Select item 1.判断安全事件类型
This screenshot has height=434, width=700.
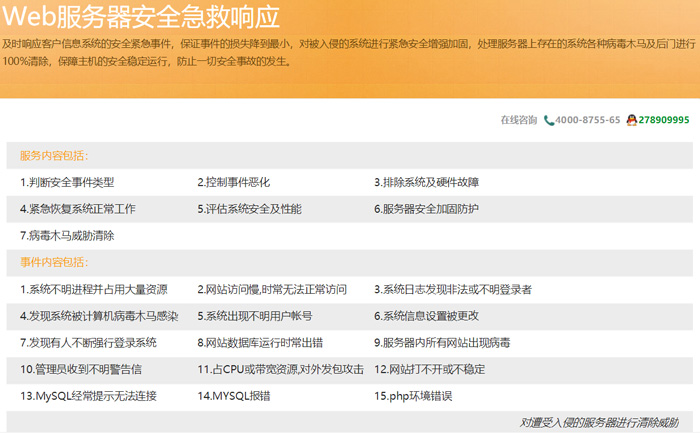[x=67, y=183]
